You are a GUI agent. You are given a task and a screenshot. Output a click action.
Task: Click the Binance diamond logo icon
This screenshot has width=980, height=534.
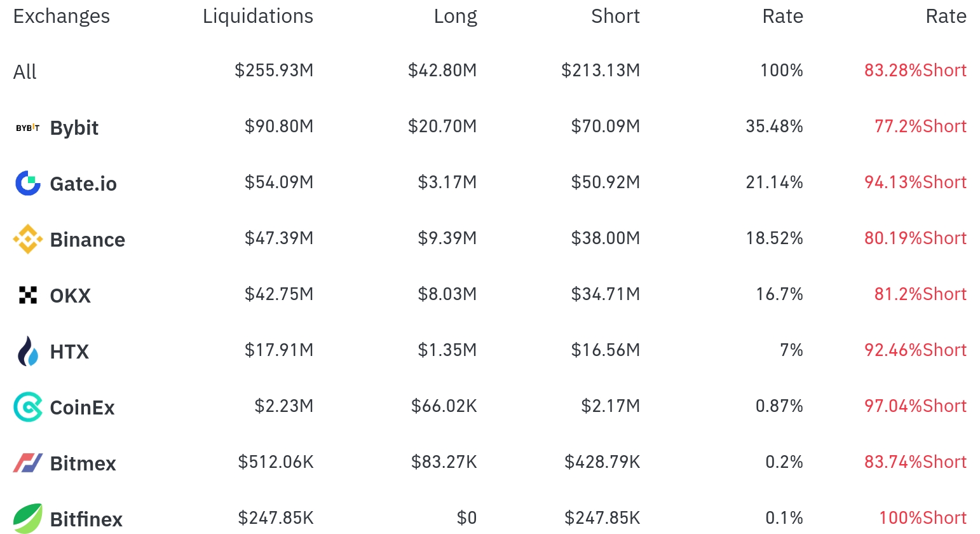pos(27,239)
